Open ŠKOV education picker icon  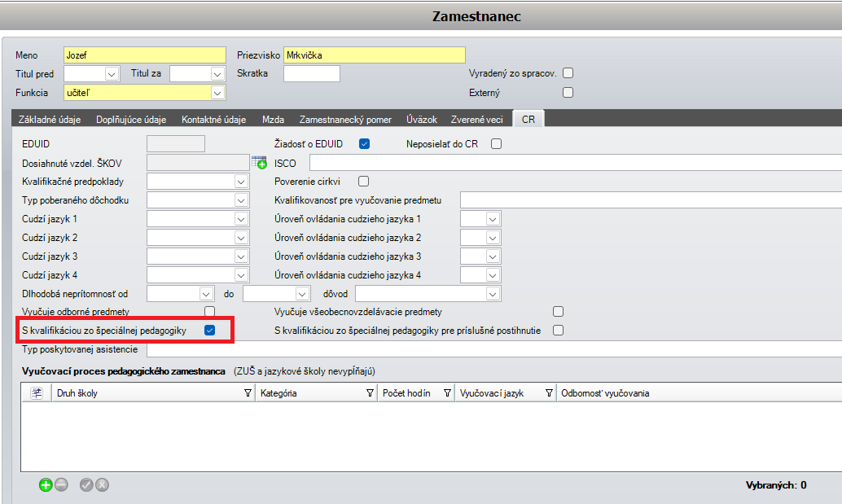(259, 163)
